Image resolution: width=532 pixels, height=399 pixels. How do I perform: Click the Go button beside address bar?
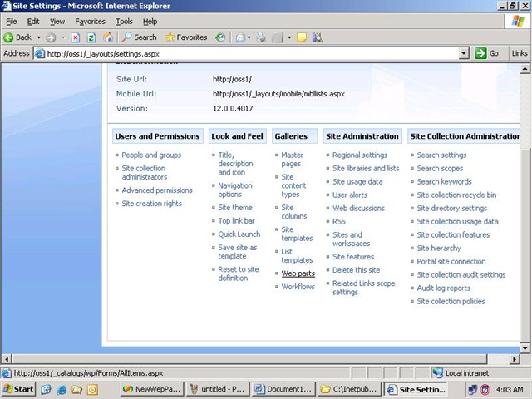tap(487, 53)
